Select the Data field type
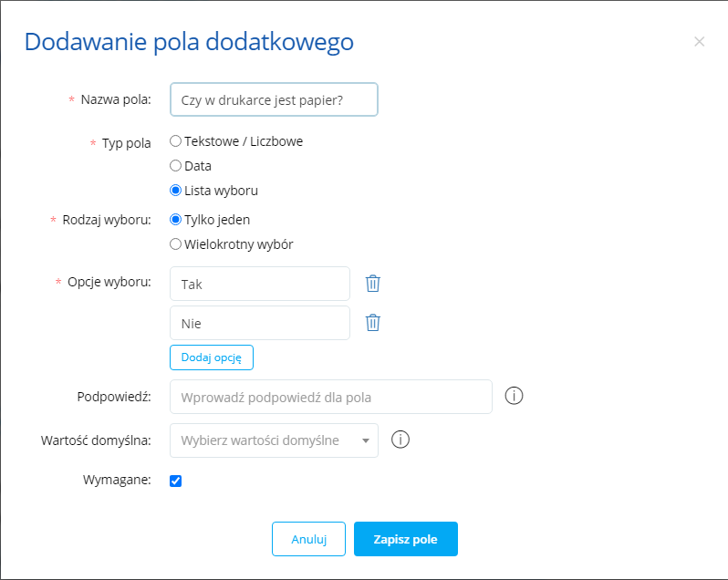This screenshot has height=580, width=728. tap(176, 166)
